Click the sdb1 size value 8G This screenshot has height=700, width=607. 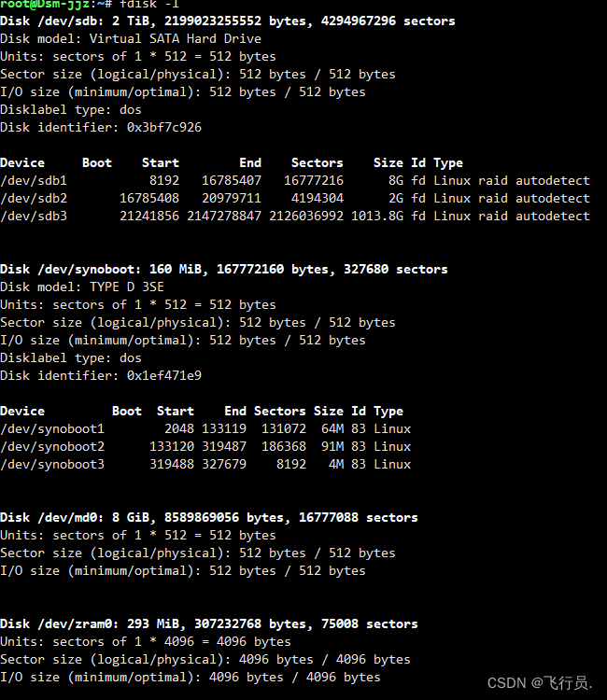396,181
